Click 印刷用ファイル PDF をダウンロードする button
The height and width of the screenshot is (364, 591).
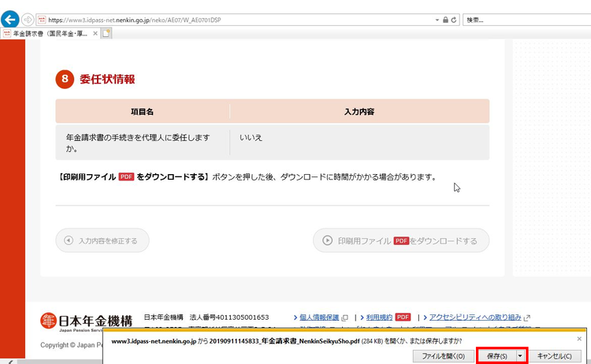tap(400, 240)
